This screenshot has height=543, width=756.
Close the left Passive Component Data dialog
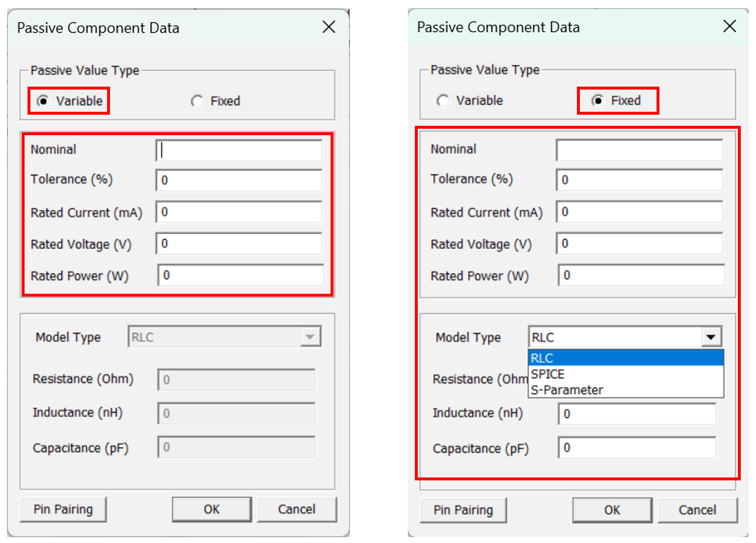click(x=329, y=27)
